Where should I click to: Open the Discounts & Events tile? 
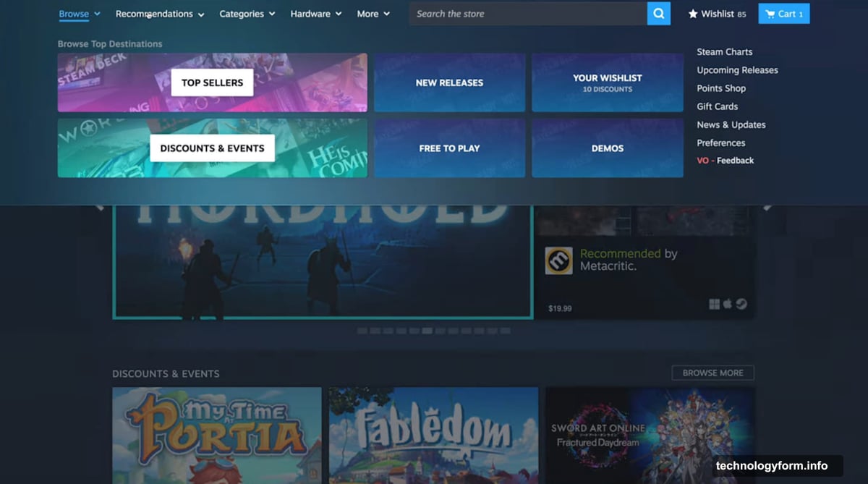213,148
